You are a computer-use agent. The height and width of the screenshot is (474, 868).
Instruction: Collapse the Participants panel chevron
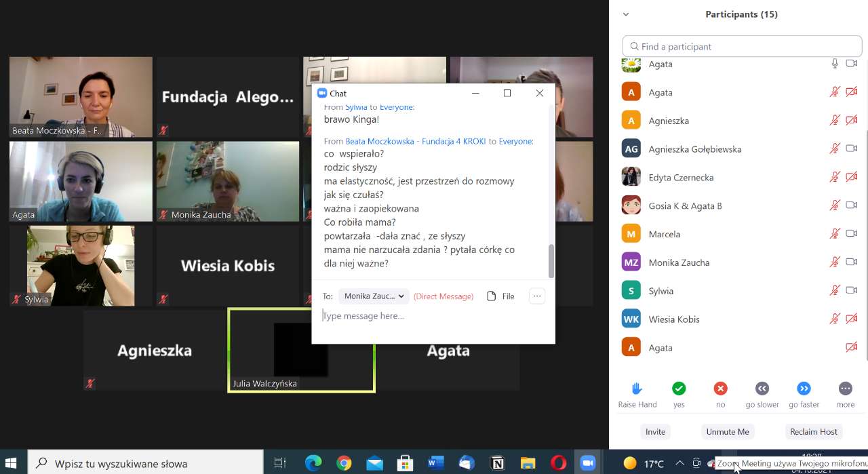[626, 14]
